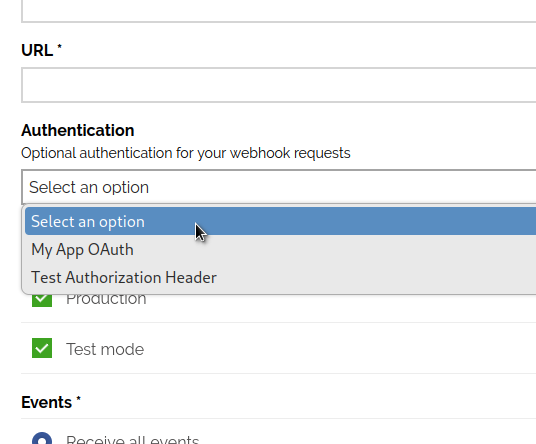Click the required asterisk beside URL
Image resolution: width=536 pixels, height=444 pixels.
(59, 46)
